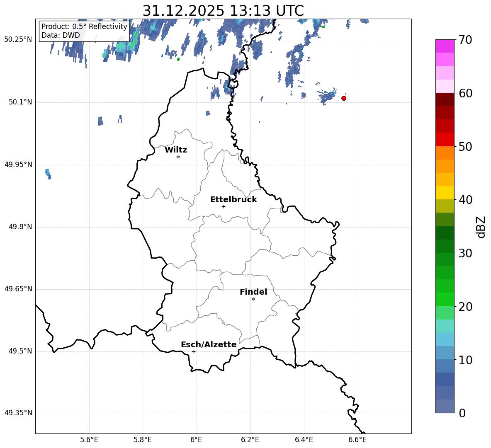Click the red radar site dot
Viewport: 491px width, 448px height.
tap(344, 98)
